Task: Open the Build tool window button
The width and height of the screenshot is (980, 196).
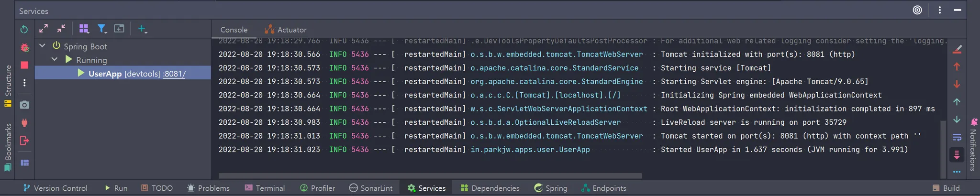Action: pyautogui.click(x=946, y=188)
